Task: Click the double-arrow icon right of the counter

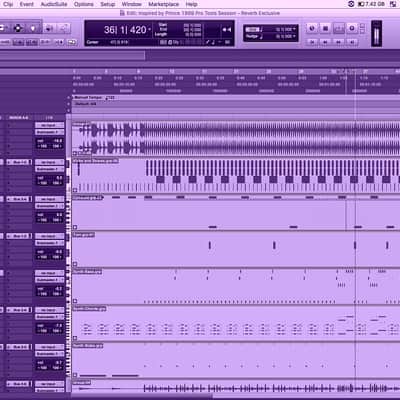Action: [227, 30]
